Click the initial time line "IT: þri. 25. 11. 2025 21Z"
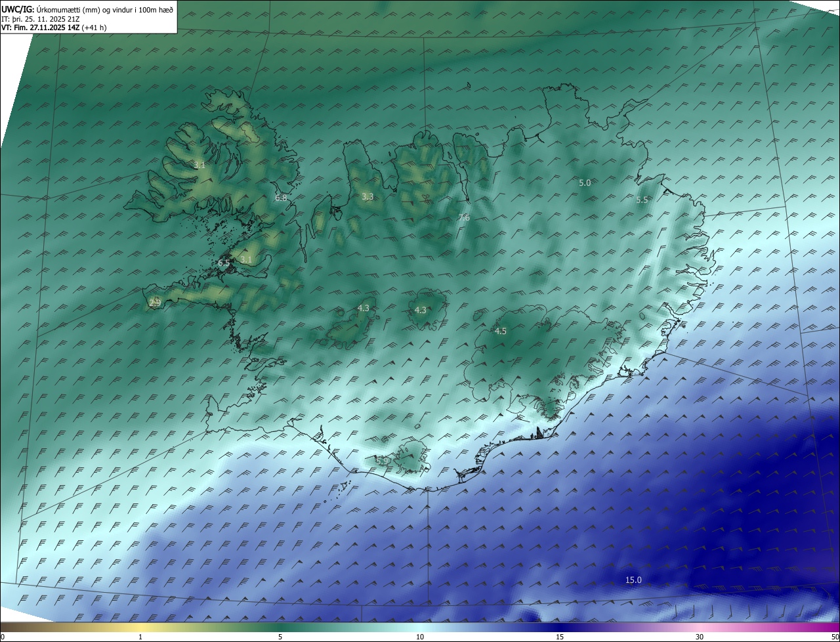Image resolution: width=840 pixels, height=642 pixels. (x=41, y=19)
